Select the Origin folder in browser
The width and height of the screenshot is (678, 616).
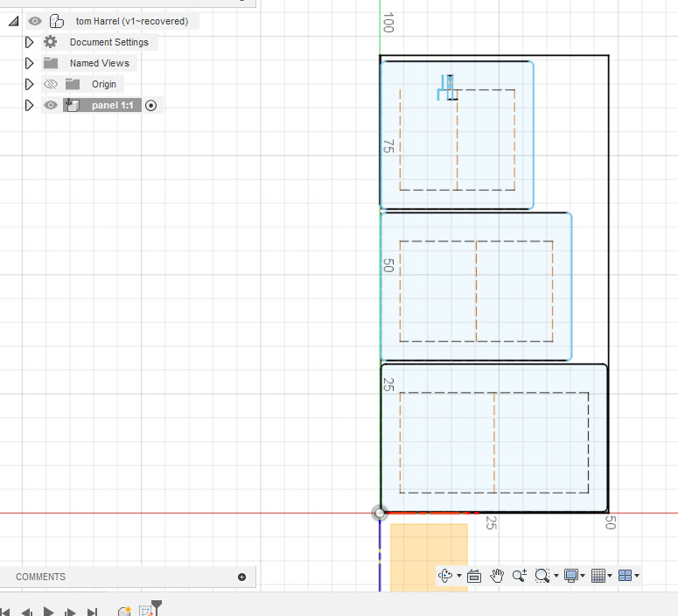(103, 84)
